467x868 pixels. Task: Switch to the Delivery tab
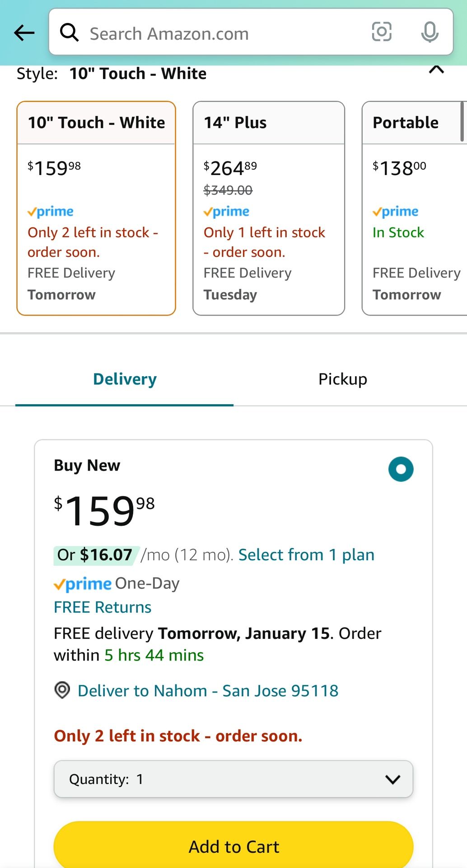pos(125,379)
